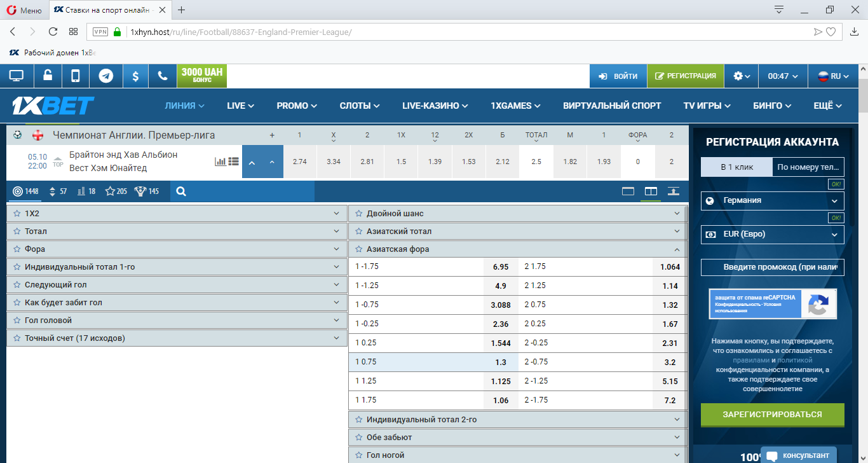The height and width of the screenshot is (463, 868).
Task: Open the 00:47 time zone dropdown
Action: coord(783,76)
